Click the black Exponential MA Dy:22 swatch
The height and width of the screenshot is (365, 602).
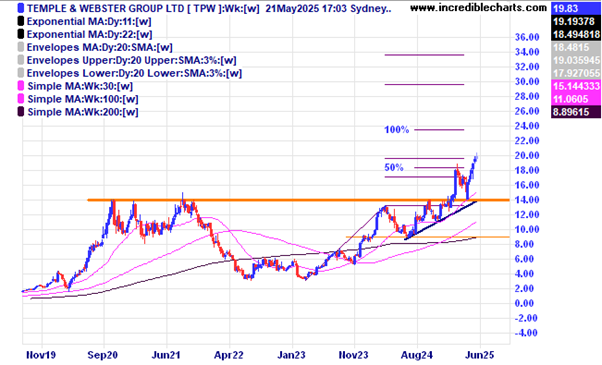click(21, 34)
